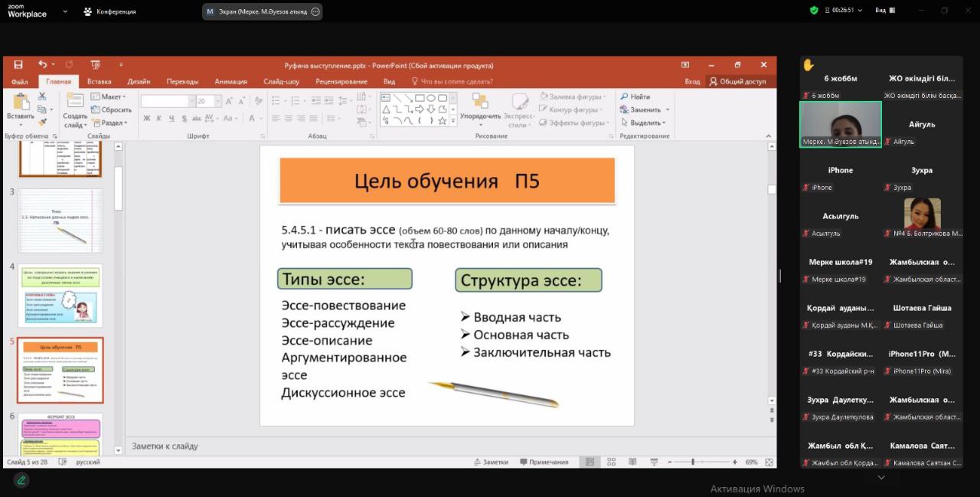
Task: Open the Файл menu
Action: pos(20,81)
